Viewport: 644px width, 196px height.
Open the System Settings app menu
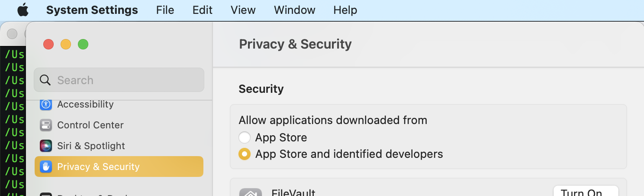pos(92,10)
